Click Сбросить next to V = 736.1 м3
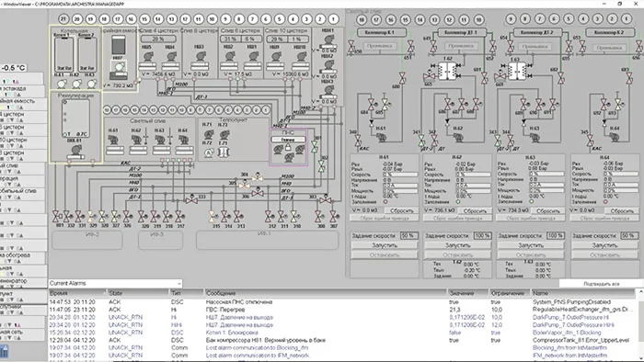This screenshot has width=644, height=362. click(475, 210)
